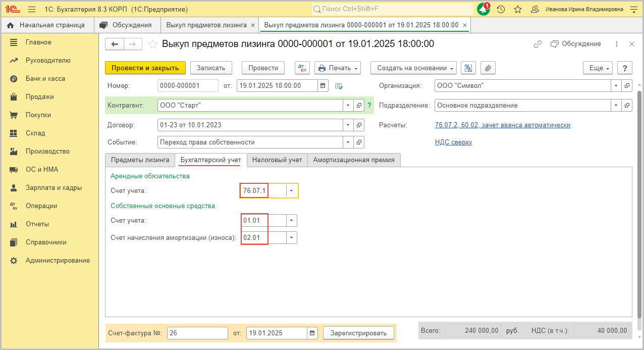
Task: Expand the Договор dropdown arrow
Action: point(348,125)
